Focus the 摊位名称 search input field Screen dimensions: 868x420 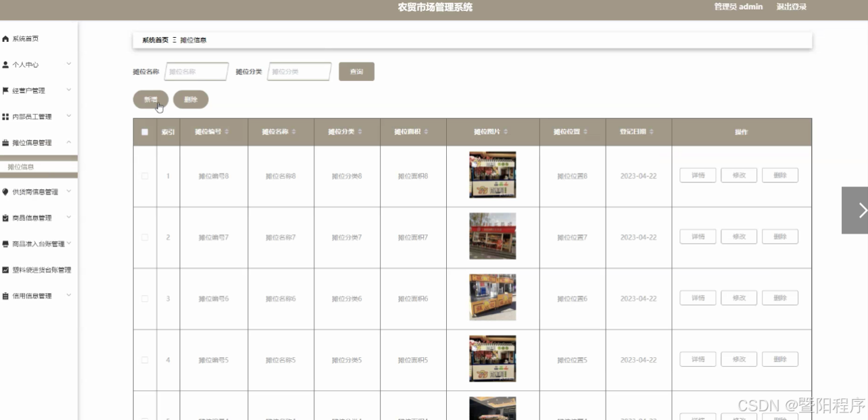coord(197,72)
